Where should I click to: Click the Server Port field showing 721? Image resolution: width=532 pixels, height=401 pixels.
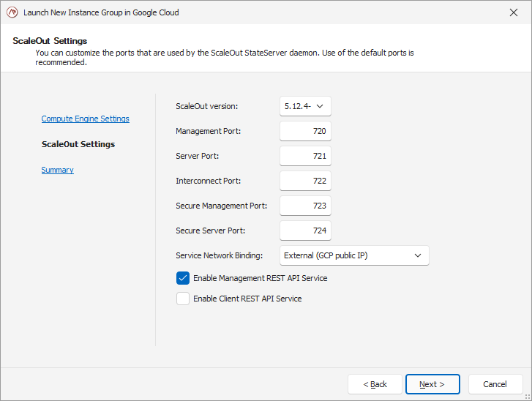(305, 156)
